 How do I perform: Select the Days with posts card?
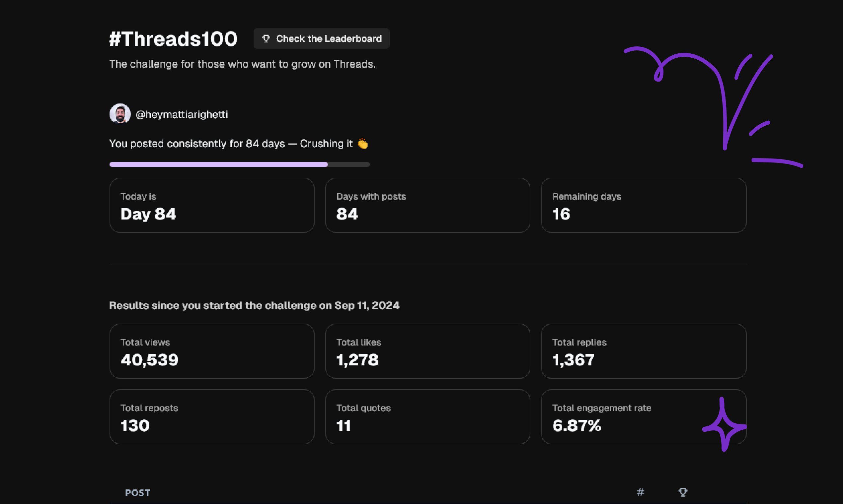pyautogui.click(x=427, y=205)
